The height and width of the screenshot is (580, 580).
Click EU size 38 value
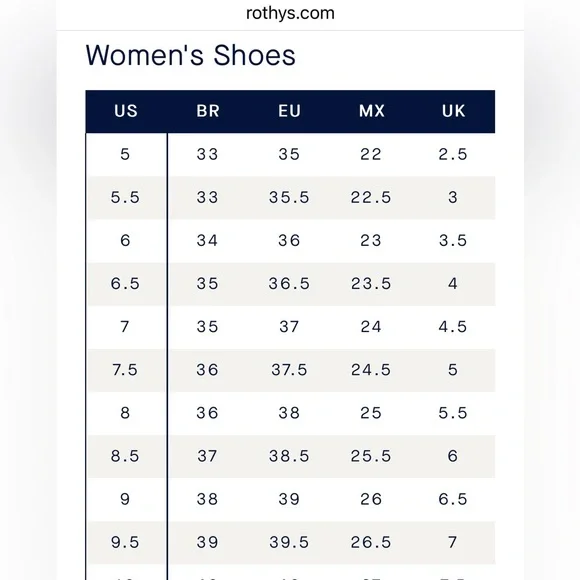289,413
